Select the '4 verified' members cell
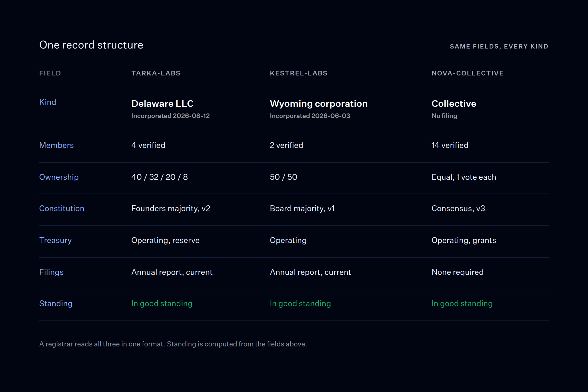The height and width of the screenshot is (392, 588). [x=148, y=145]
